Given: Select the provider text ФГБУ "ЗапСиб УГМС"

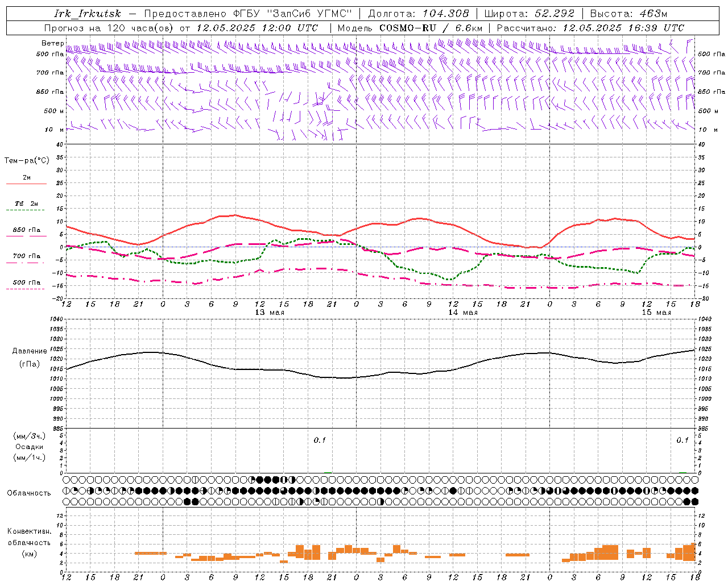Looking at the screenshot, I should click(x=293, y=14).
